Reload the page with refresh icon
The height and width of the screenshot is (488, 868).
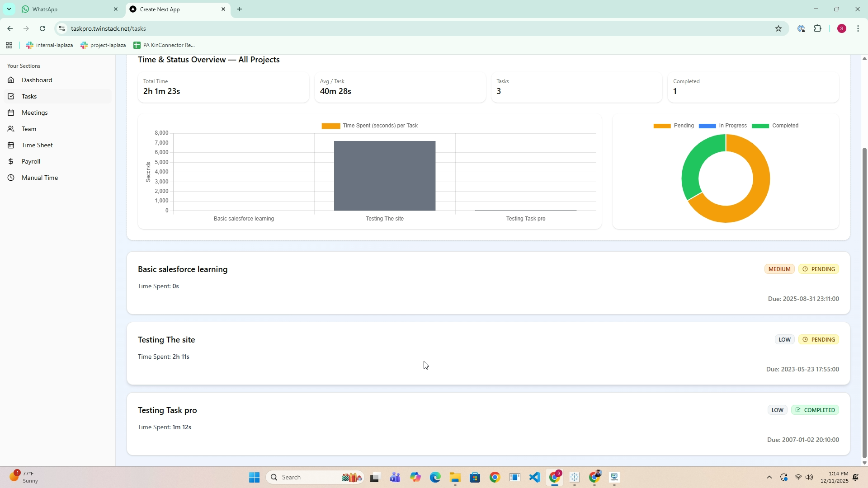[x=42, y=29]
